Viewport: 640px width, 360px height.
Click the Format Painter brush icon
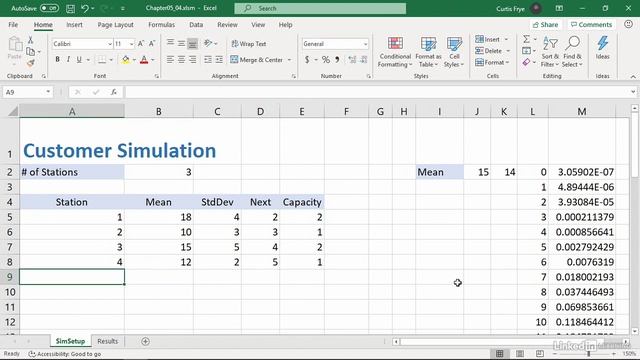tap(30, 63)
